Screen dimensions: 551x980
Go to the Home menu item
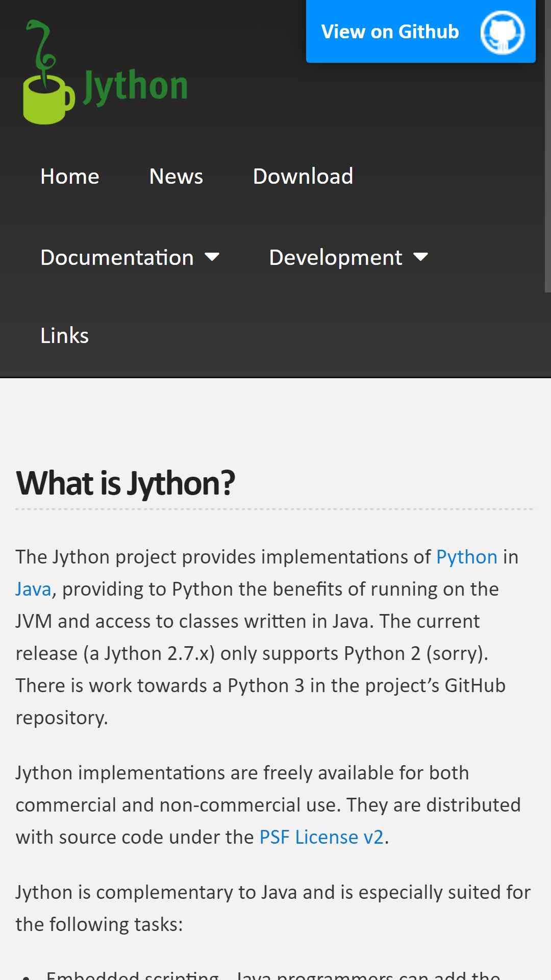click(70, 176)
